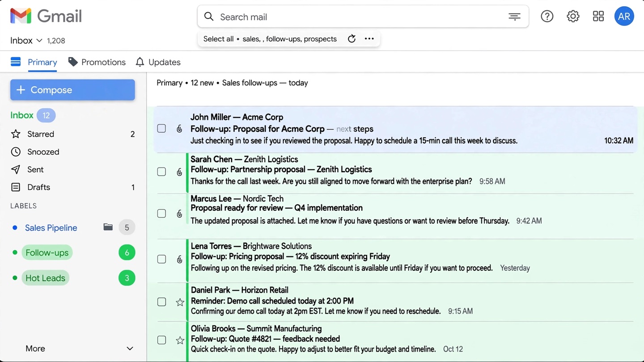The image size is (644, 362).
Task: Click More in the sidebar
Action: (35, 349)
